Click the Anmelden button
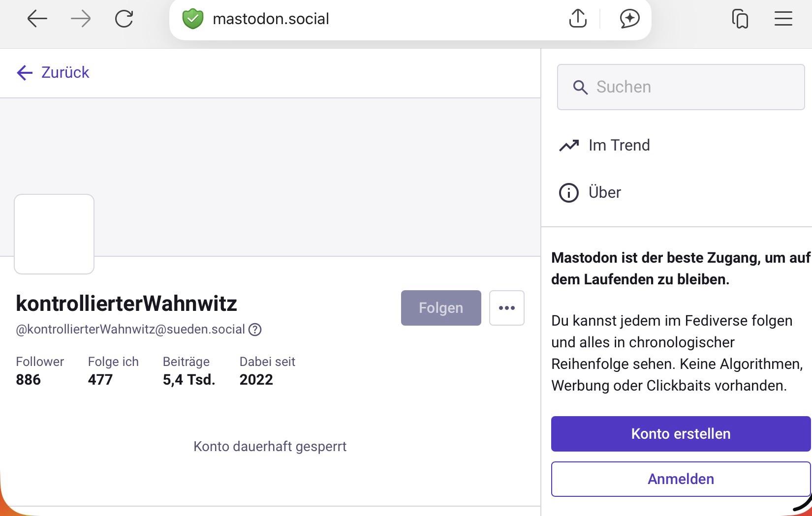Viewport: 812px width, 516px height. tap(681, 479)
